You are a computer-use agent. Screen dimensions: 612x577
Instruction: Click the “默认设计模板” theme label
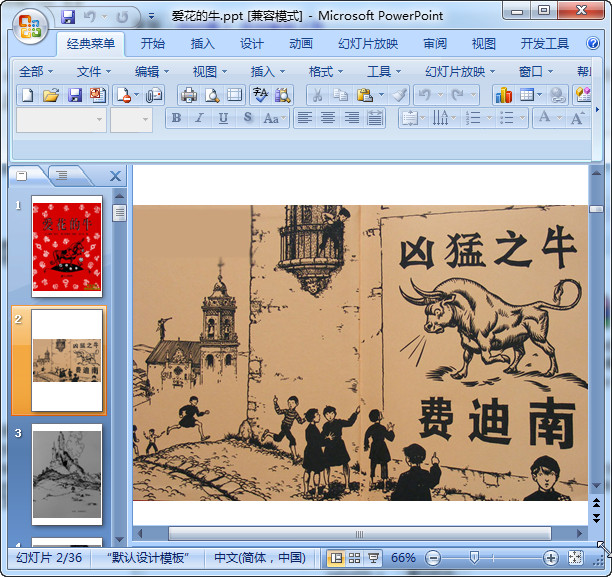148,558
